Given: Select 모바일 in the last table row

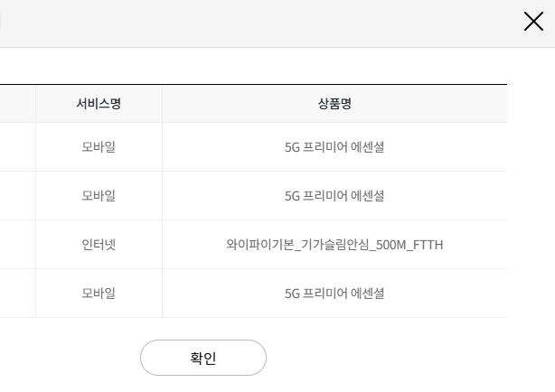Looking at the screenshot, I should (99, 293).
